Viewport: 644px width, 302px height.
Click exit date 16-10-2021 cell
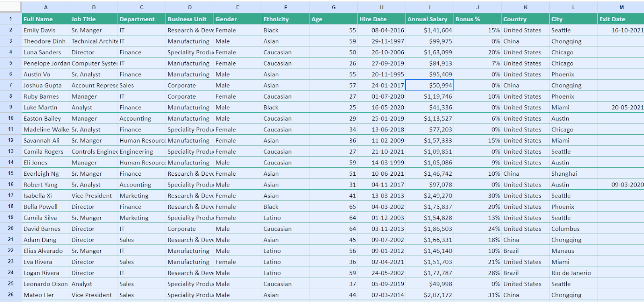point(621,30)
